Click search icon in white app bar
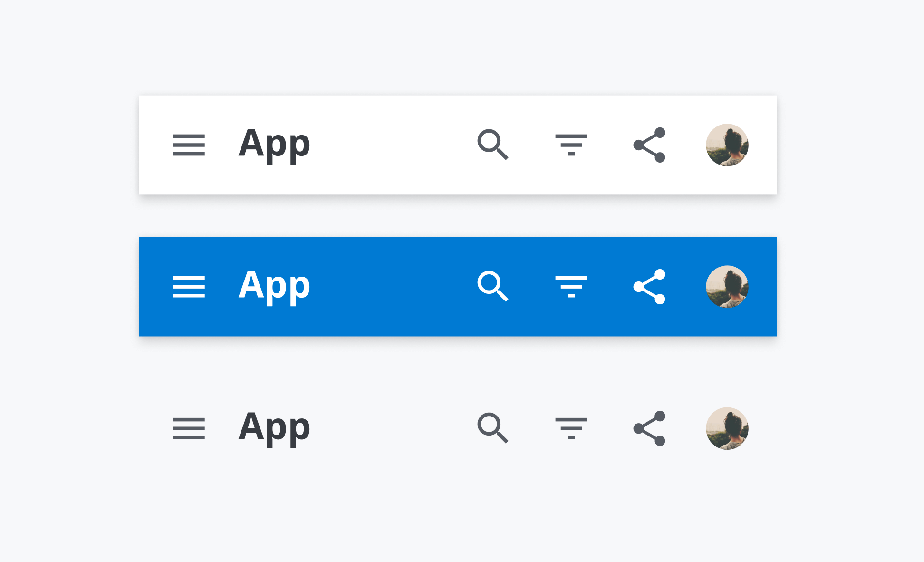924x562 pixels. click(x=492, y=144)
